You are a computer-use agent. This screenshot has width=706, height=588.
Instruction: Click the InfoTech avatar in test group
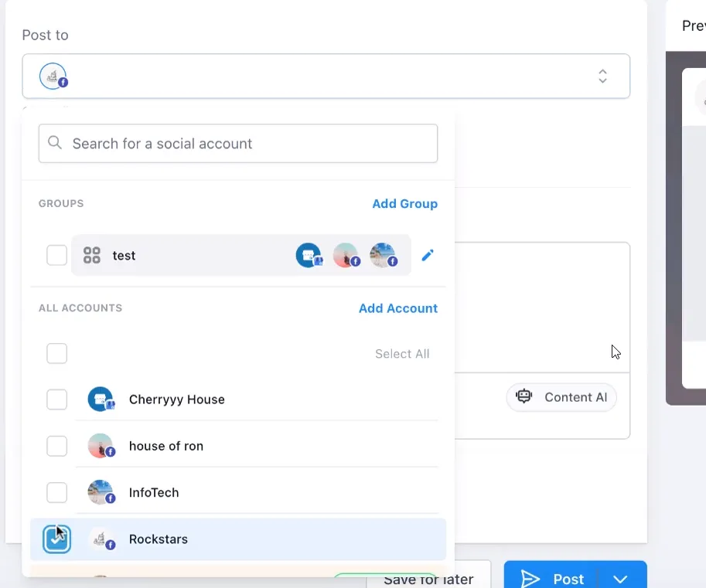tap(384, 255)
